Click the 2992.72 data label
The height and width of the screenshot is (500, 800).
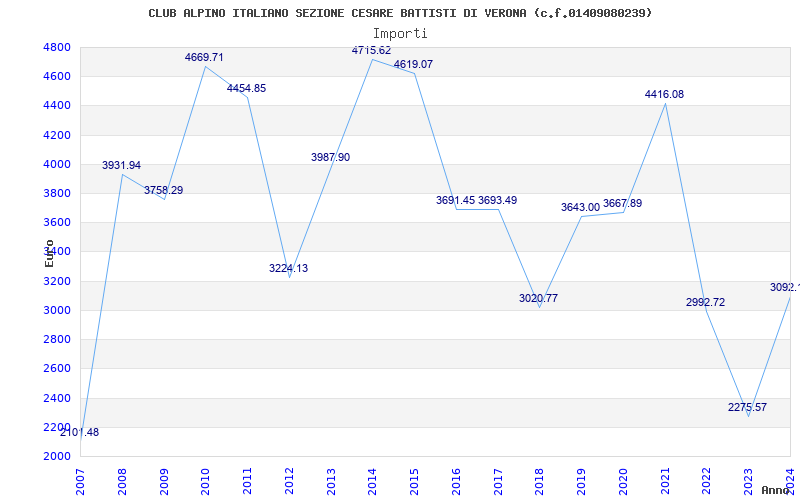(706, 303)
